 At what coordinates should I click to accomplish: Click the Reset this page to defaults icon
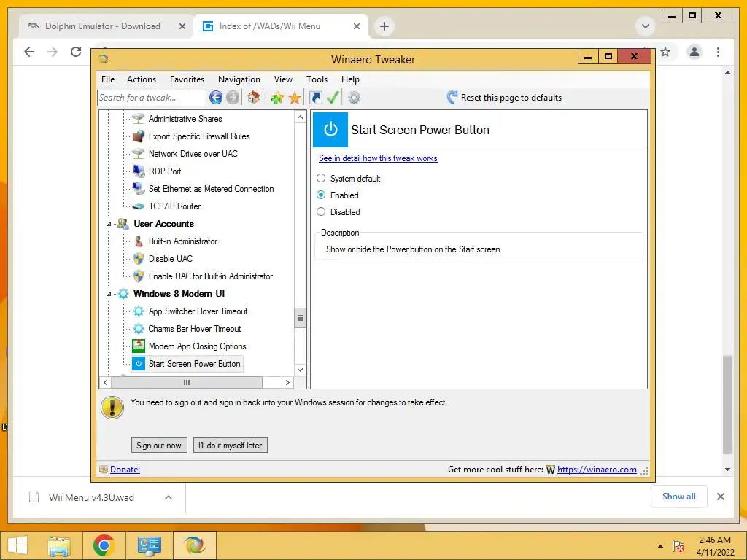[x=452, y=98]
